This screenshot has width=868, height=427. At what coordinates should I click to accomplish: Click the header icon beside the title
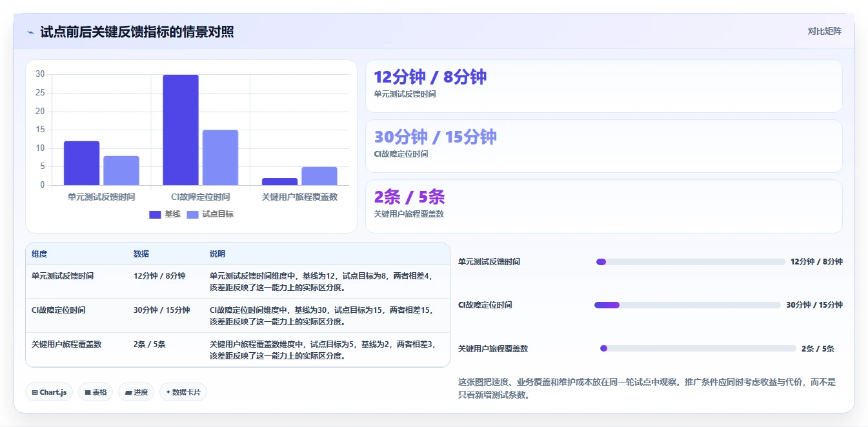pyautogui.click(x=30, y=32)
